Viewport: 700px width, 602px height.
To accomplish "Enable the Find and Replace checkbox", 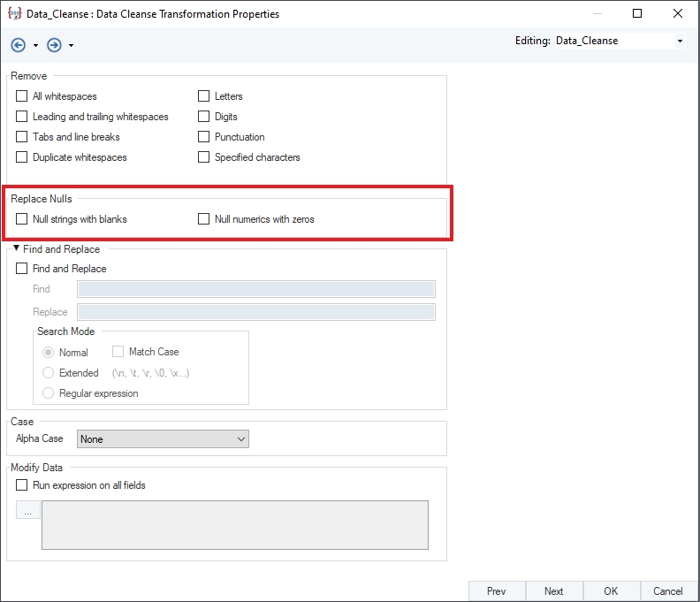I will click(22, 269).
